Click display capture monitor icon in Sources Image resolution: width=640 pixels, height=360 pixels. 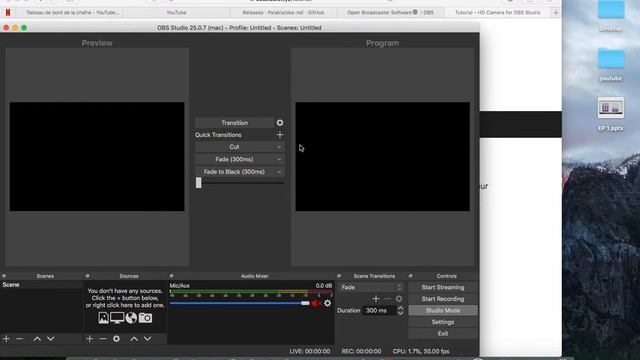point(117,318)
